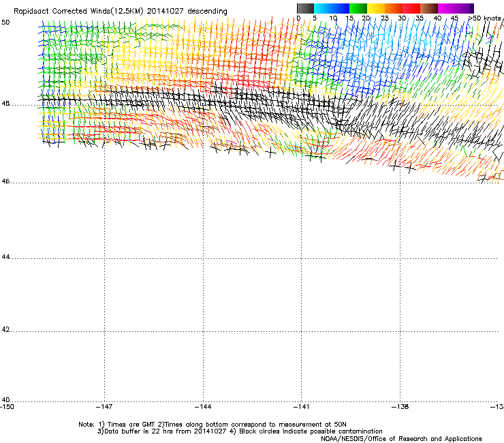Click the longitude axis label '-138'
504x443 pixels.
point(400,406)
